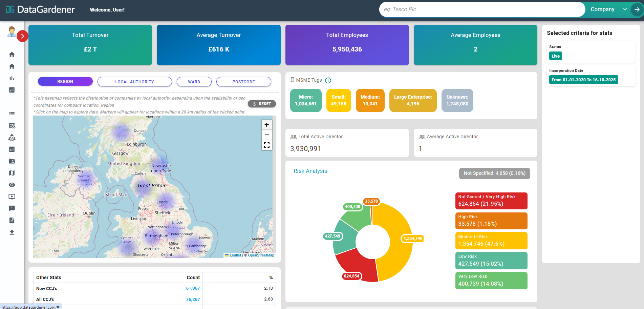Click the feedback exclamation sidebar icon
This screenshot has width=644, height=309.
(x=12, y=209)
